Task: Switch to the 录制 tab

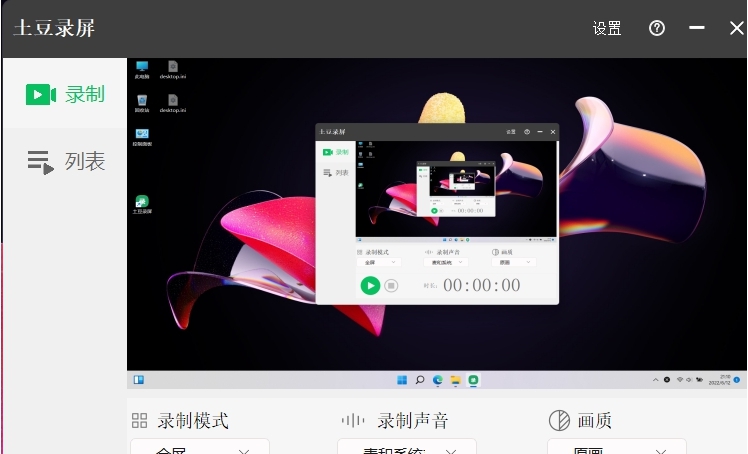Action: (65, 94)
